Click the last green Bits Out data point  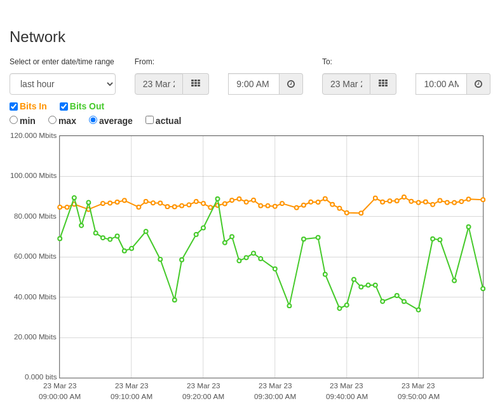(483, 289)
